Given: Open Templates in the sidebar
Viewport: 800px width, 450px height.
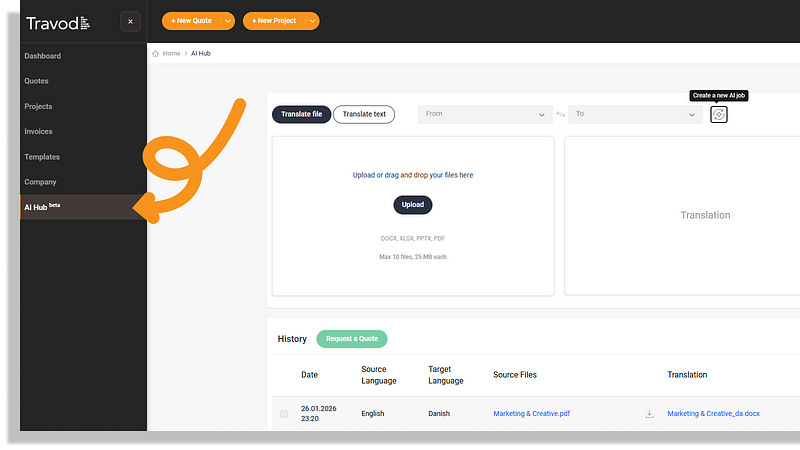Looking at the screenshot, I should pyautogui.click(x=42, y=157).
